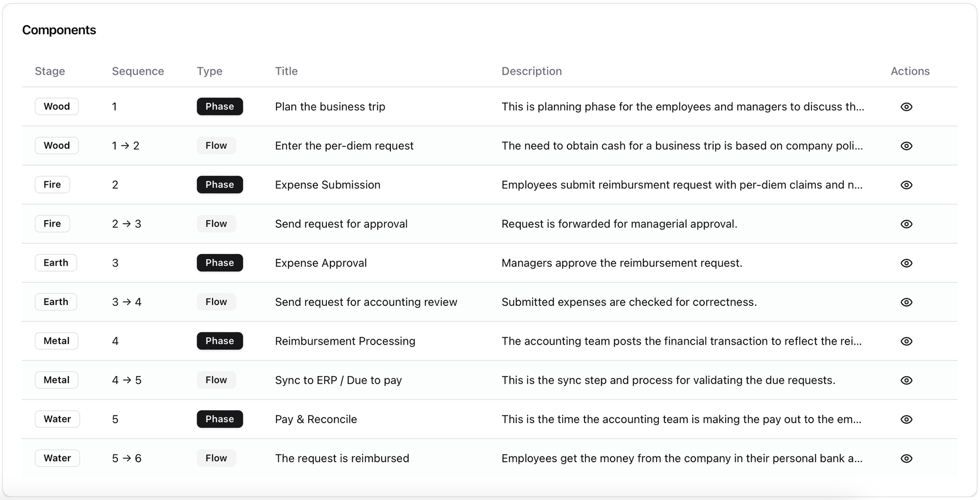Open the eye icon for Expense Submission row
Image resolution: width=980 pixels, height=500 pixels.
tap(906, 185)
